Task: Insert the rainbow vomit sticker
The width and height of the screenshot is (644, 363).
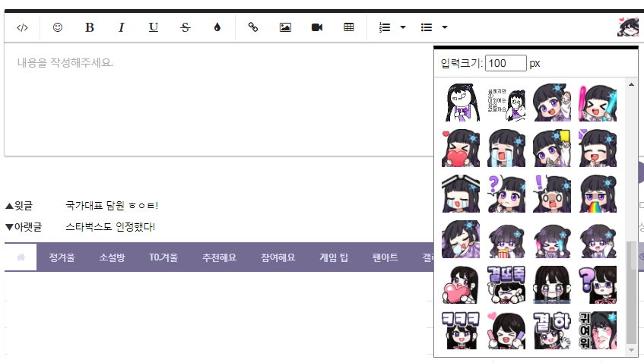Action: (597, 194)
